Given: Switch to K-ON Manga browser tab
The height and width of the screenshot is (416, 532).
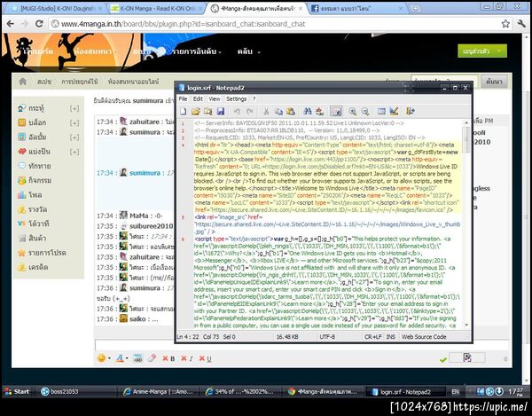Looking at the screenshot, I should (x=156, y=8).
